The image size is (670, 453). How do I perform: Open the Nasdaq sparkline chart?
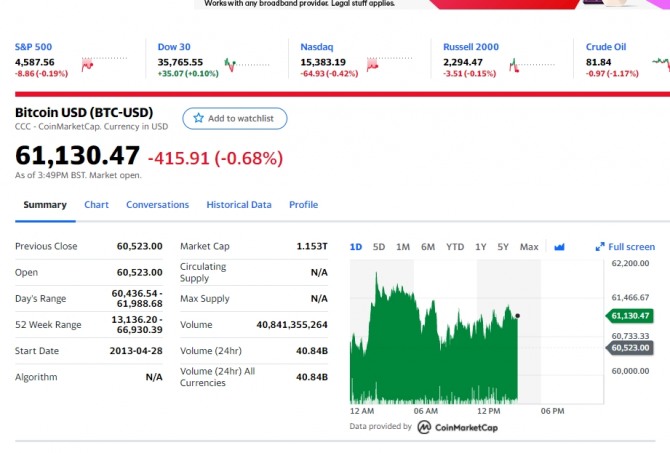389,65
